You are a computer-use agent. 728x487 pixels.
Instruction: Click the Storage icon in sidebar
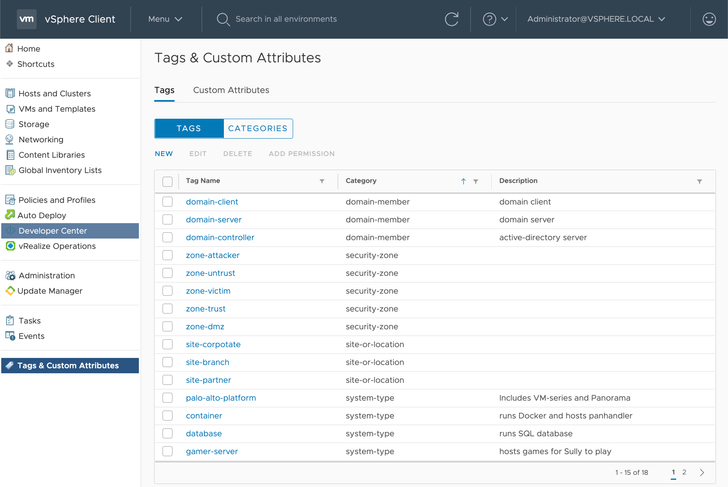(10, 124)
